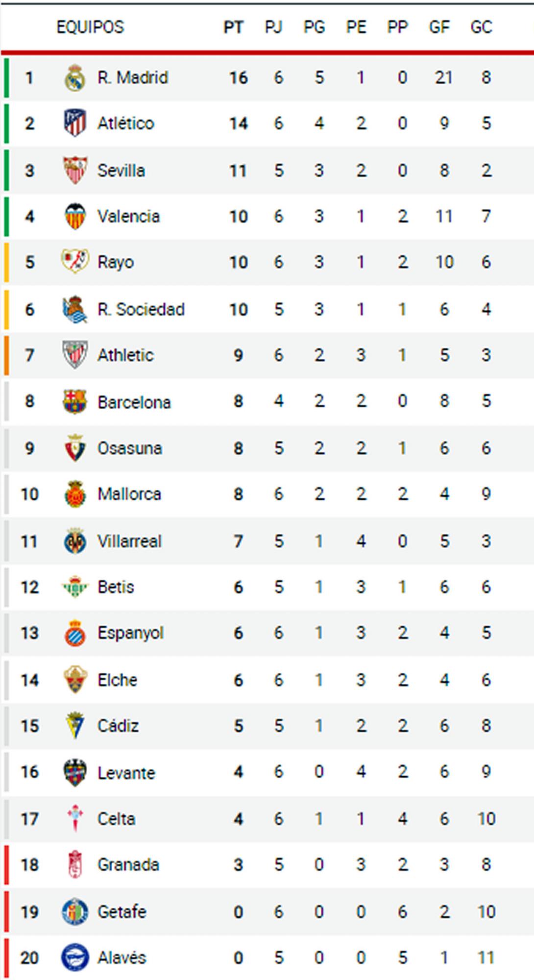Viewport: 534px width, 980px height.
Task: Click the Getafe club crest
Action: tap(75, 912)
